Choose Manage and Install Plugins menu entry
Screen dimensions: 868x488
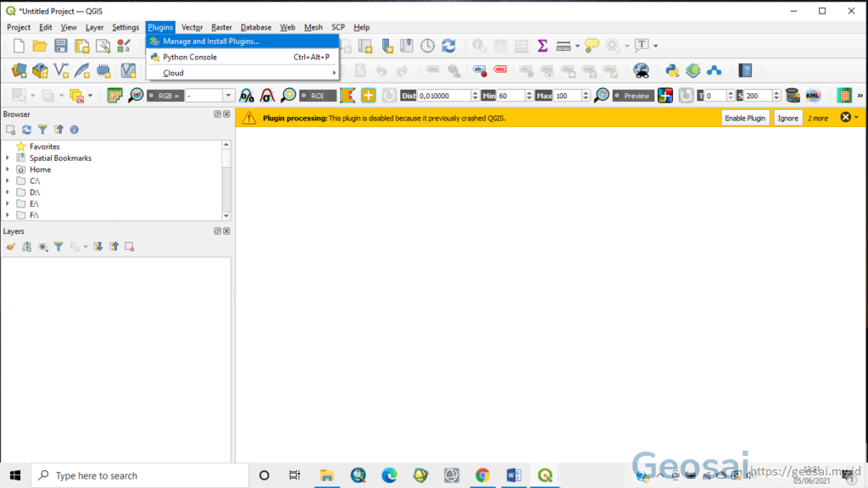242,41
